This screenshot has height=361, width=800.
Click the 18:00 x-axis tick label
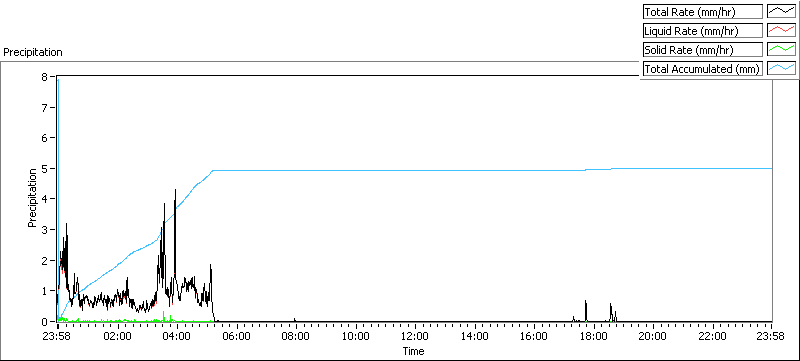pyautogui.click(x=593, y=337)
